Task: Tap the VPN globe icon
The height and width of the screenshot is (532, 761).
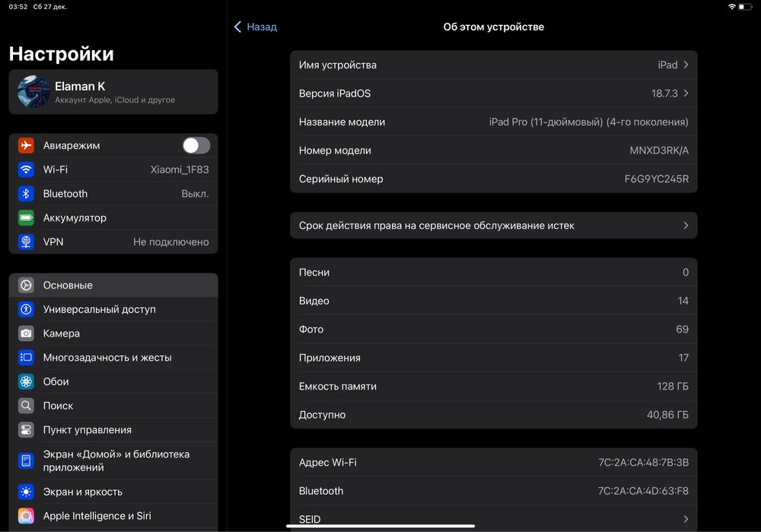Action: click(x=26, y=242)
